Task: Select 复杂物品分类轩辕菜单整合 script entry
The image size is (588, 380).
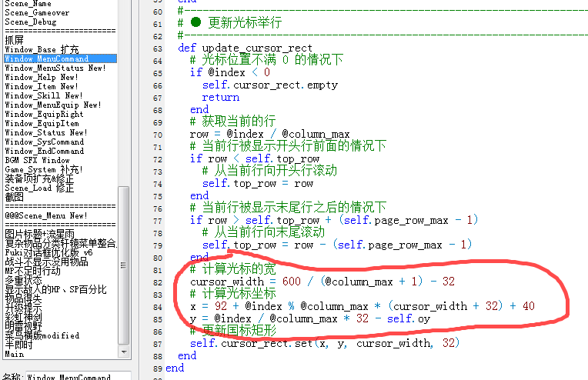Action: tap(61, 243)
